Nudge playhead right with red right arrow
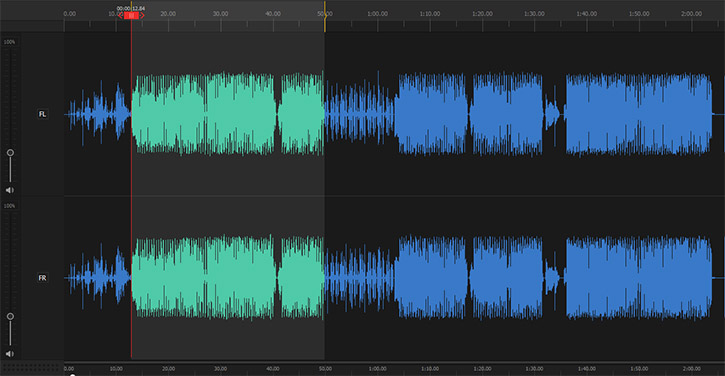 tap(142, 16)
